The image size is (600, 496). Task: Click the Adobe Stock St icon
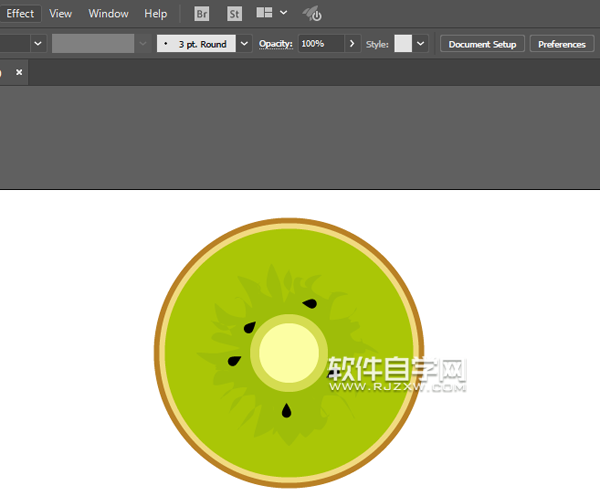[234, 14]
